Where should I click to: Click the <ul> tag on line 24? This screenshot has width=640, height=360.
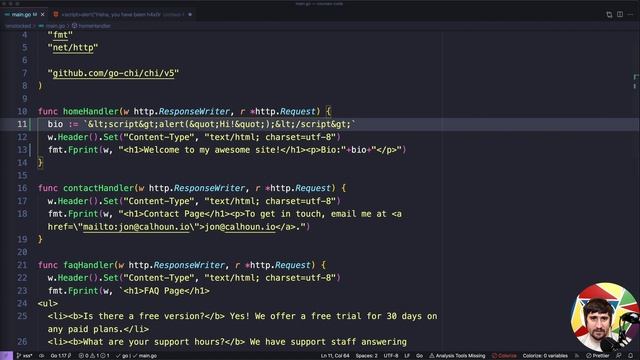[48, 303]
